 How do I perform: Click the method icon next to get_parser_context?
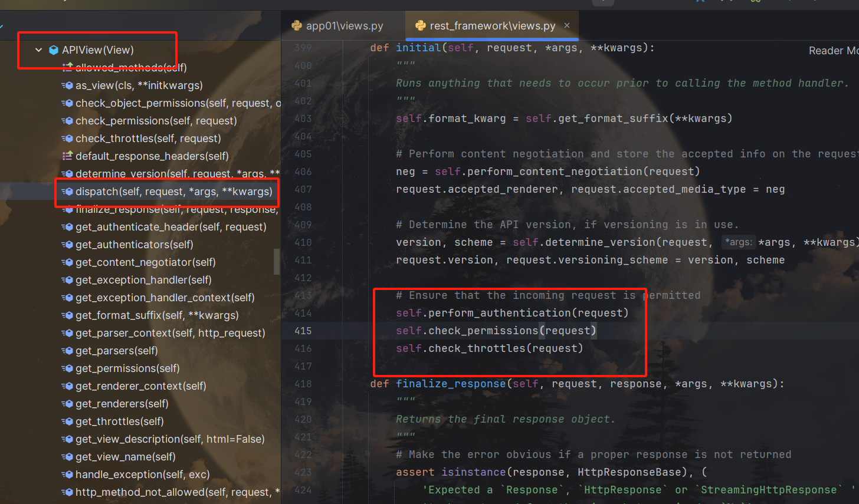(x=67, y=333)
